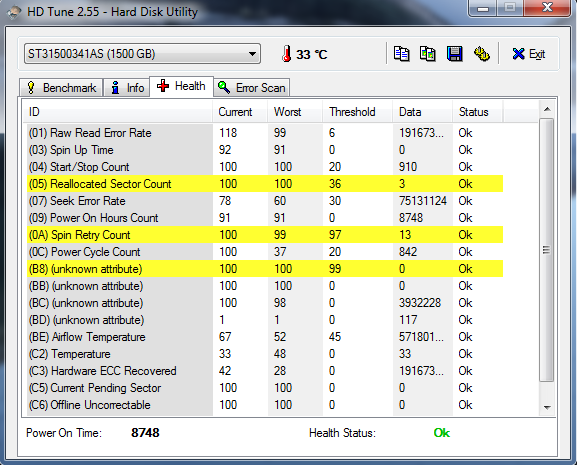This screenshot has width=577, height=465.
Task: Click the Exit button
Action: 528,54
